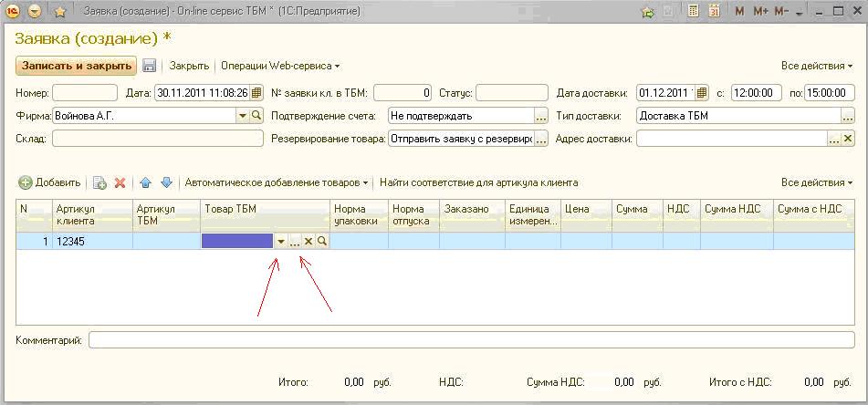Open top Все действия menu
Image resolution: width=868 pixels, height=405 pixels.
point(817,66)
